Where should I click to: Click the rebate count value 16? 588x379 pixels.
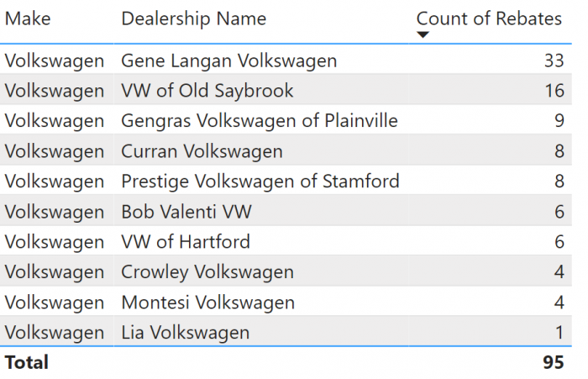click(554, 91)
